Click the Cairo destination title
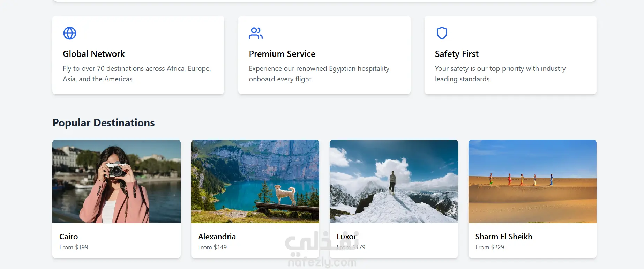 click(69, 237)
